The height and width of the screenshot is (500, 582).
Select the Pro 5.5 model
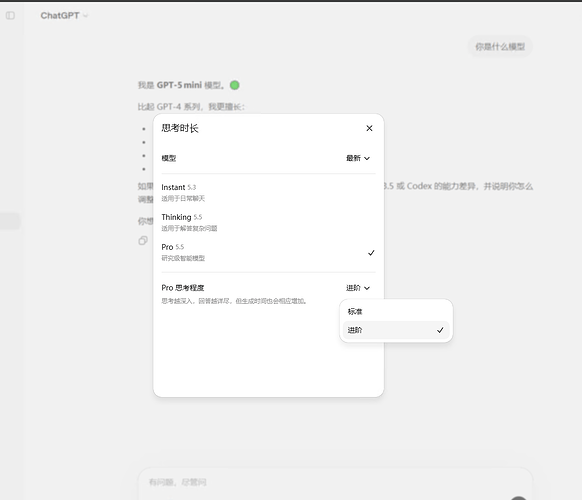point(268,252)
